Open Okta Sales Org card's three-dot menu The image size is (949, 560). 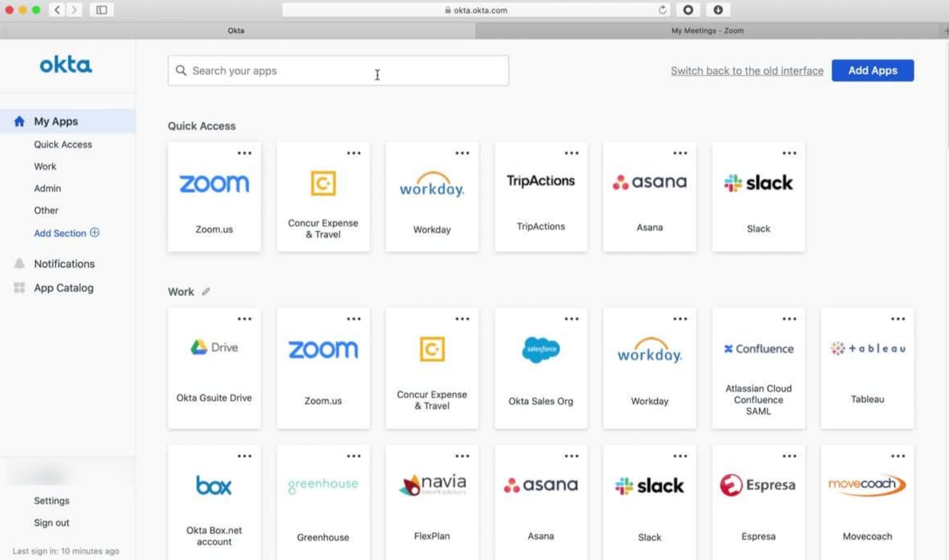(571, 319)
